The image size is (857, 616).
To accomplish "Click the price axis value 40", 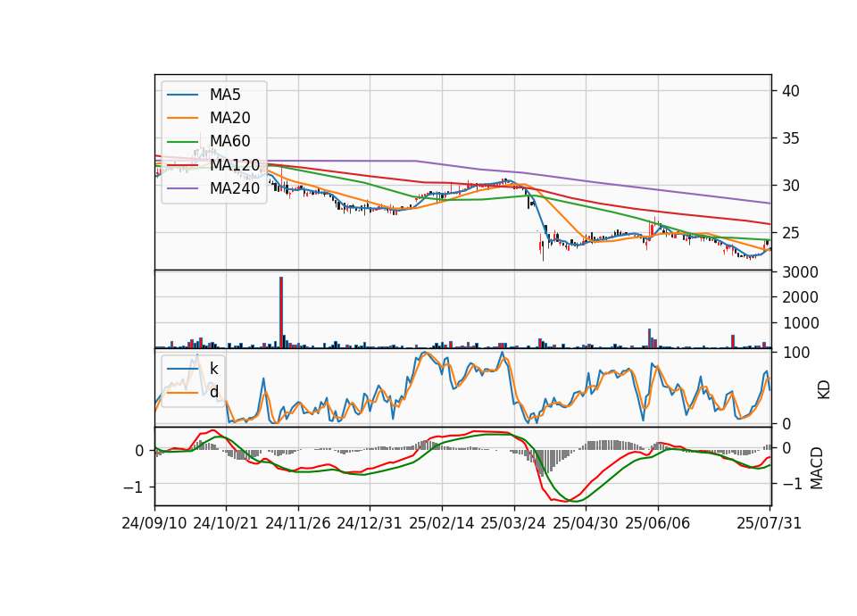I will click(x=791, y=91).
